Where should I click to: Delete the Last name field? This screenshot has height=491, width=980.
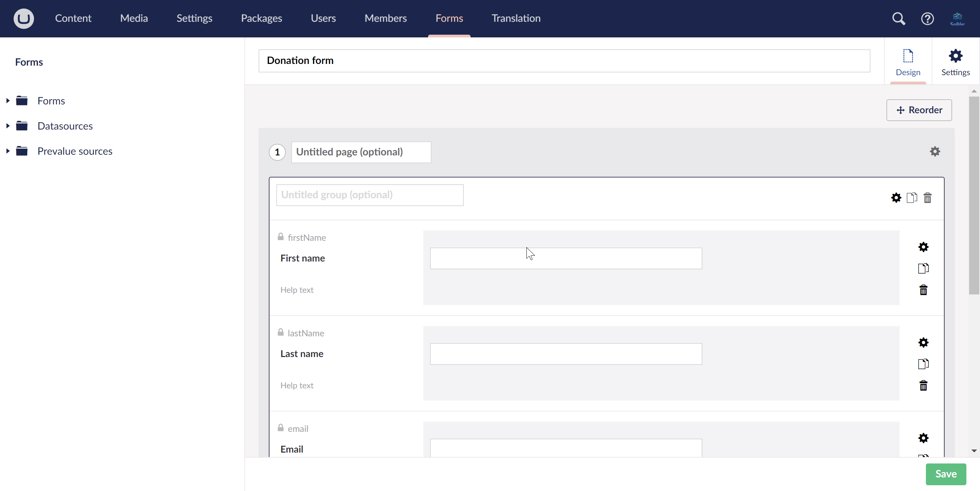tap(923, 385)
